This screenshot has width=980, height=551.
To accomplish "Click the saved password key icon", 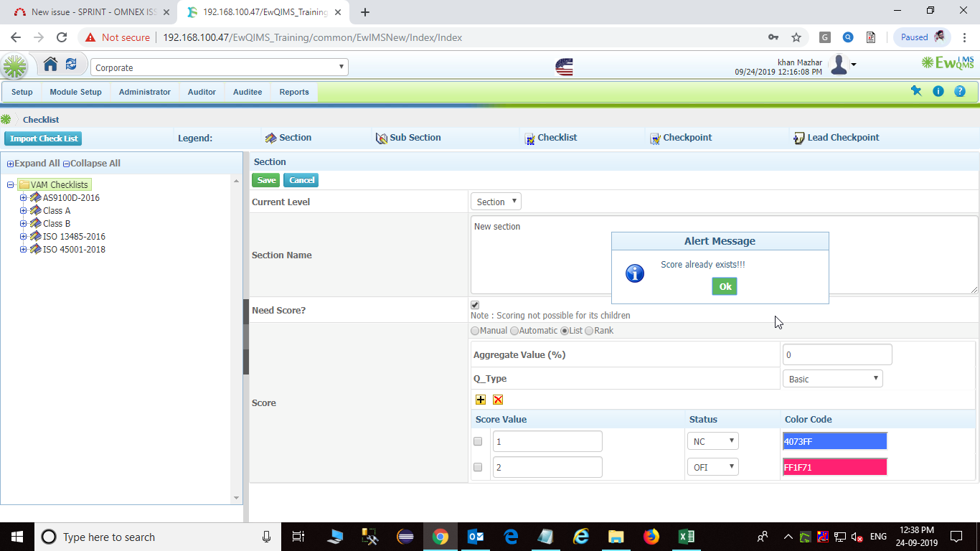I will pos(773,37).
